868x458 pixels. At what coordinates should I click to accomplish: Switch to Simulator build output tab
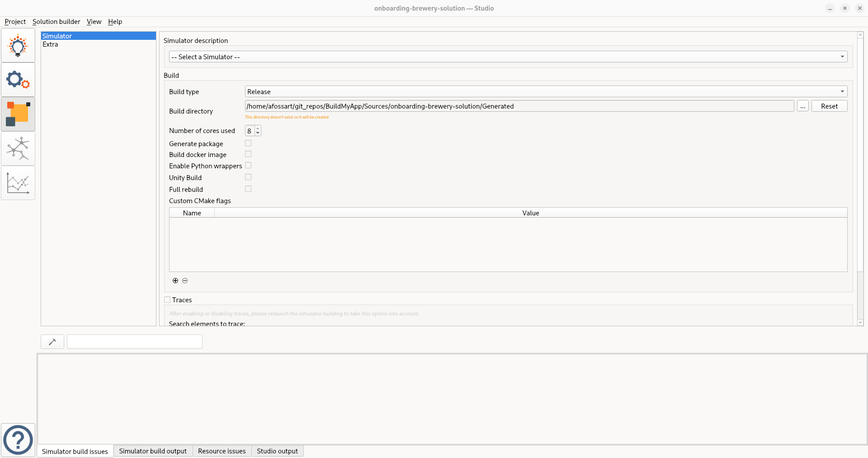pos(153,451)
